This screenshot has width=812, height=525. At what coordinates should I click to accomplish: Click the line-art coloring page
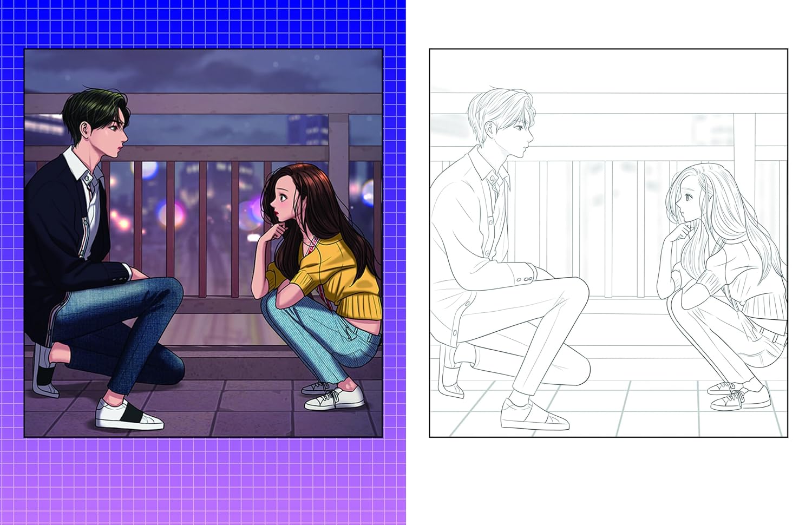(608, 242)
